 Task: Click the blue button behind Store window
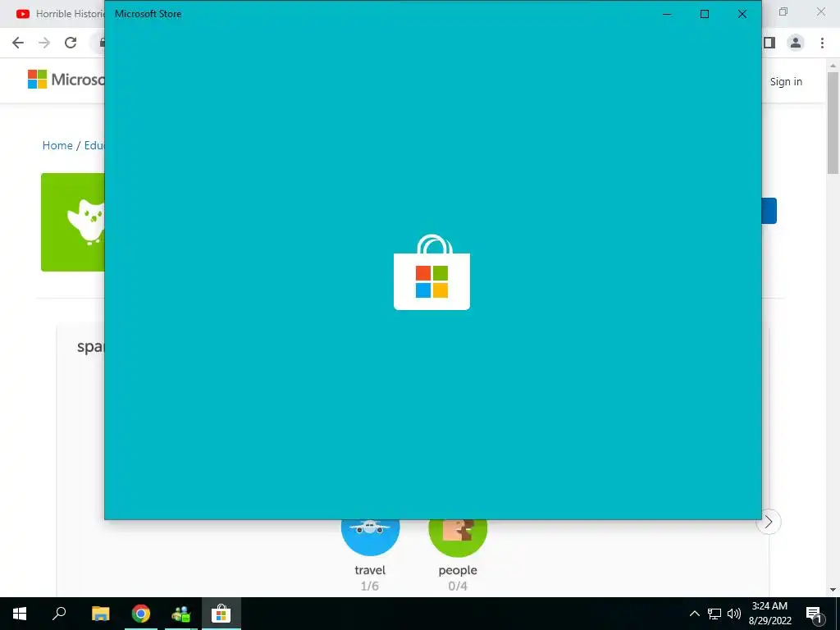coord(769,211)
